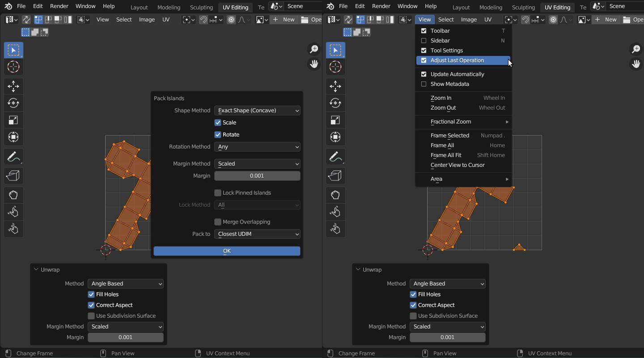This screenshot has height=358, width=644.
Task: Click the Blender logo in left window
Action: coord(8,7)
